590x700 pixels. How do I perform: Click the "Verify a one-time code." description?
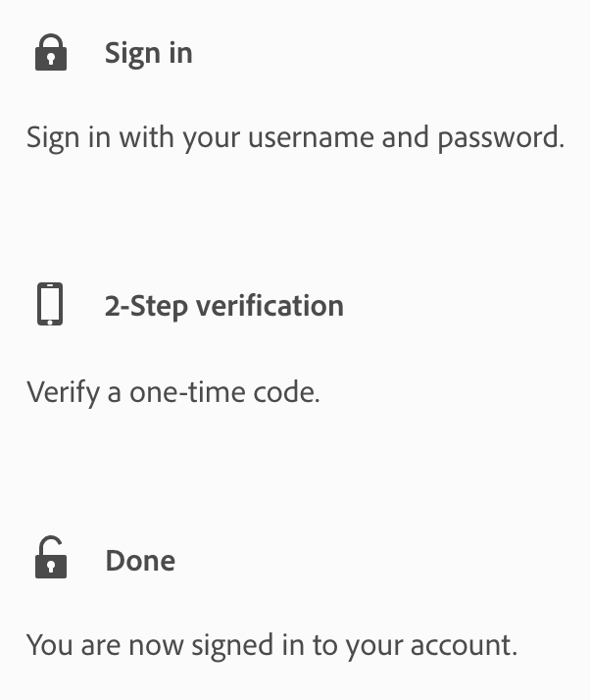172,392
